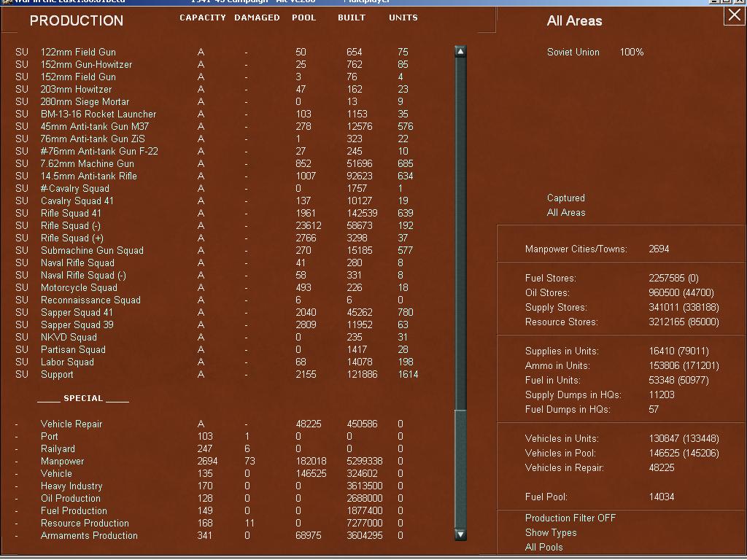747x560 pixels.
Task: Click Rifle Squad 41 built value 142539
Action: (362, 213)
